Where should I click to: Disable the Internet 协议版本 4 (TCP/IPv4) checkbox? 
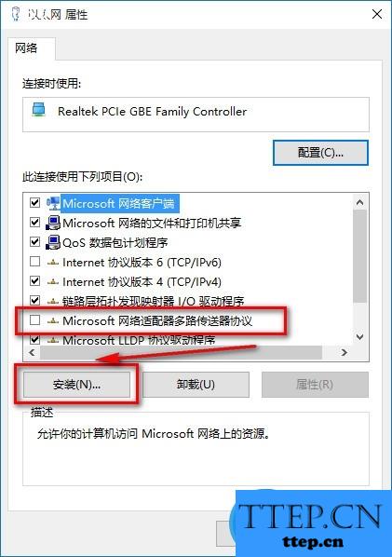[34, 281]
